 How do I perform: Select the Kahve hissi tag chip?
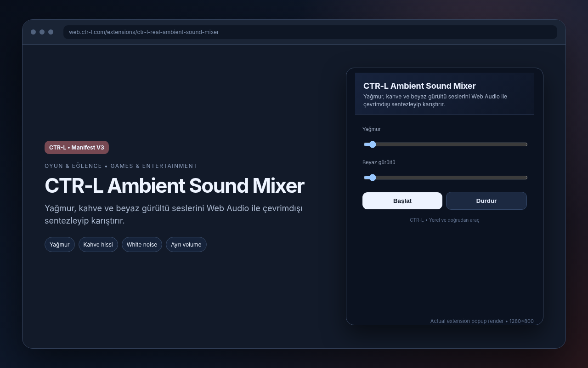[x=98, y=244]
